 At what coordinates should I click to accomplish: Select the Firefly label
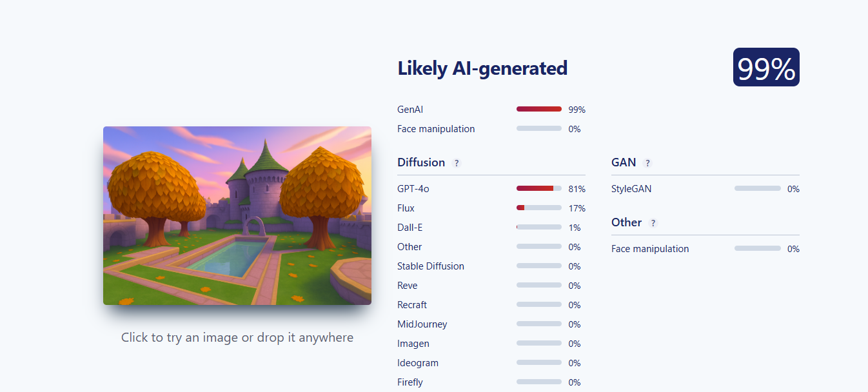tap(410, 382)
